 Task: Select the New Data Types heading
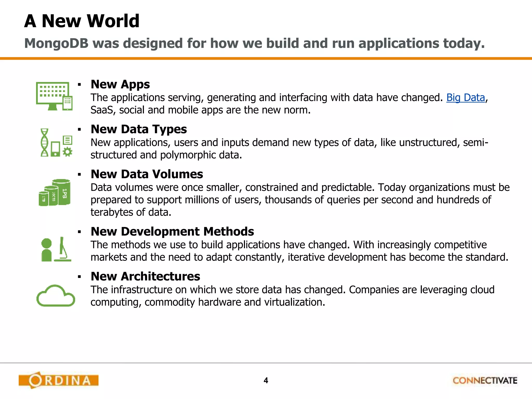139,129
